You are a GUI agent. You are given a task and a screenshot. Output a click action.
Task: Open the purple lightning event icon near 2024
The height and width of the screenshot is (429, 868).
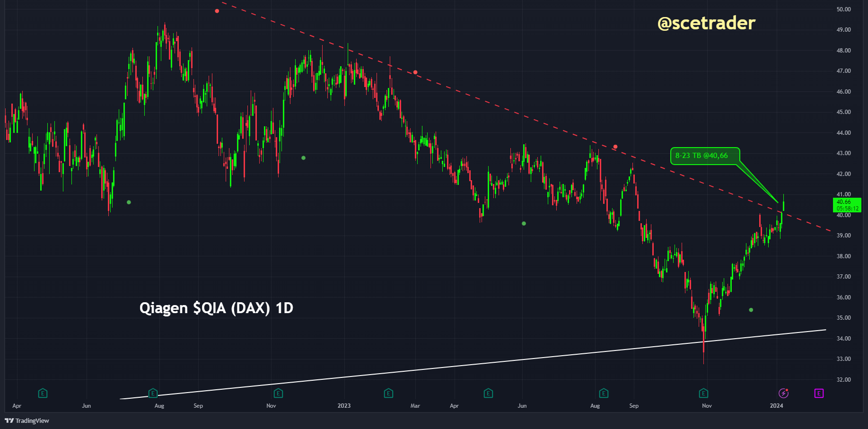point(783,393)
